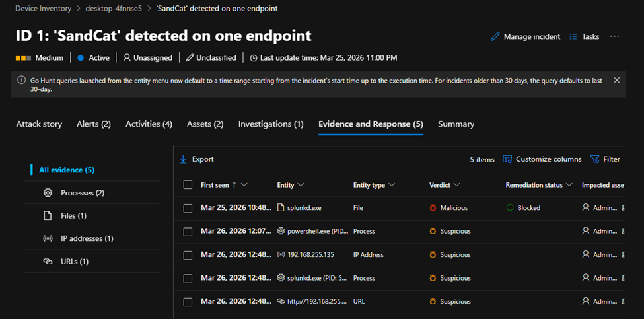Open Customize columns icon
Screen dimensions: 644x319
pyautogui.click(x=507, y=159)
